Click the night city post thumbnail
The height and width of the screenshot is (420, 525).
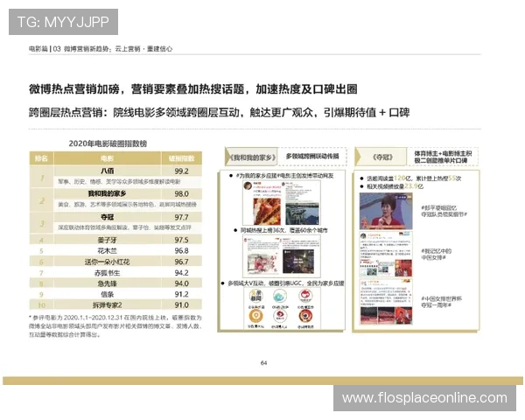tap(298, 262)
